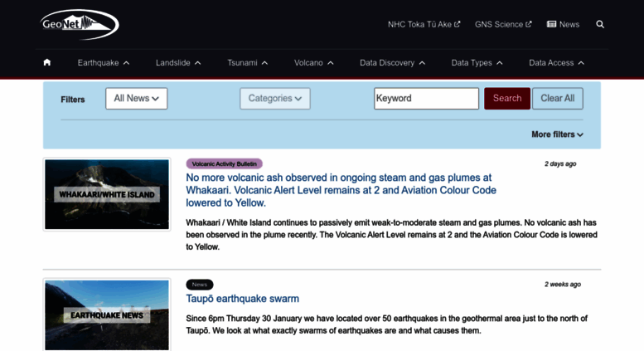Expand the Data Discovery menu

pyautogui.click(x=392, y=63)
